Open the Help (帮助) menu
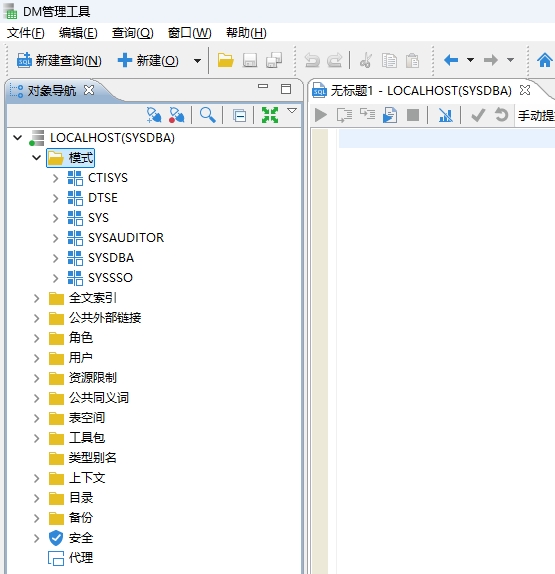Viewport: 555px width, 574px height. (x=246, y=33)
